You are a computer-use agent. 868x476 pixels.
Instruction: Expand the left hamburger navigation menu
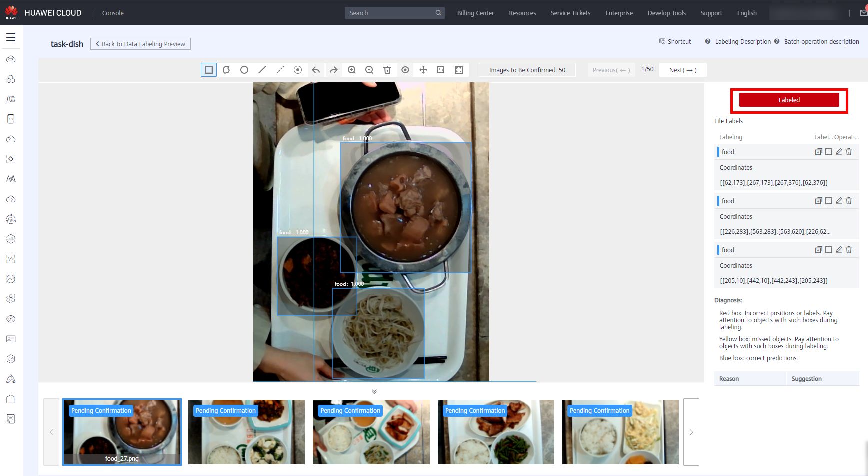11,37
